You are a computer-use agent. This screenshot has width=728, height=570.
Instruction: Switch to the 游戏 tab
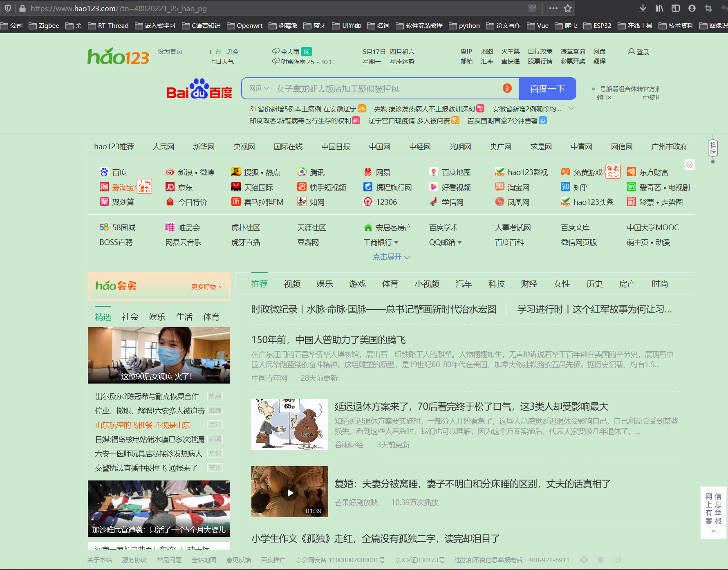point(357,283)
